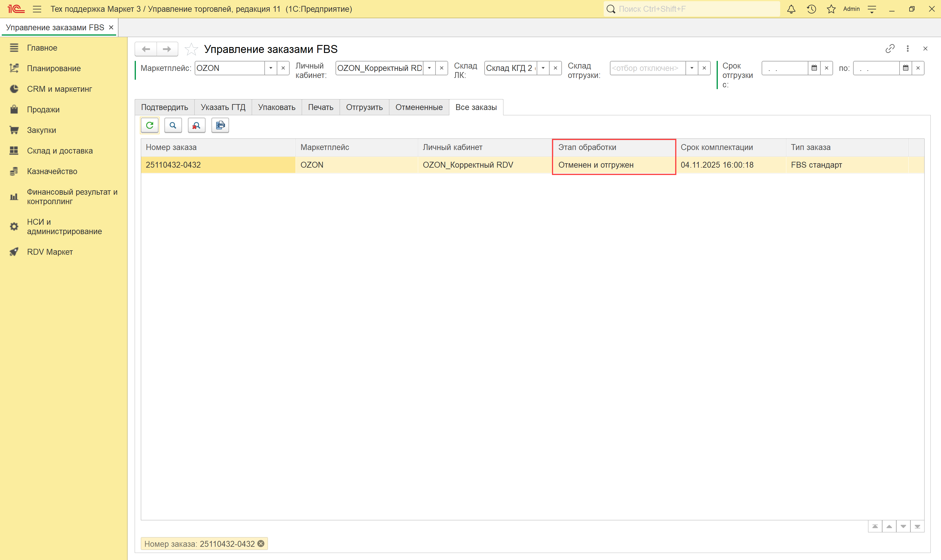Switch to the Отмененные tab
Screen dimensions: 941x560
coord(419,107)
